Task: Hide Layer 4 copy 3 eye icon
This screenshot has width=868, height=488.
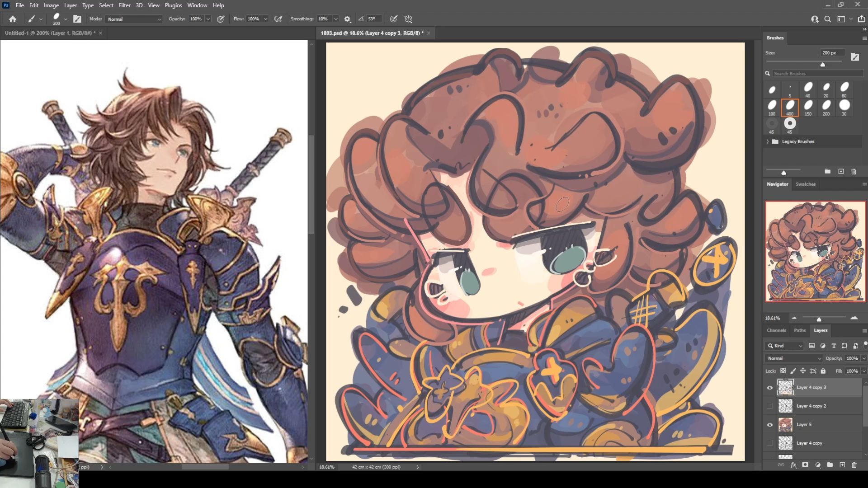Action: coord(770,388)
